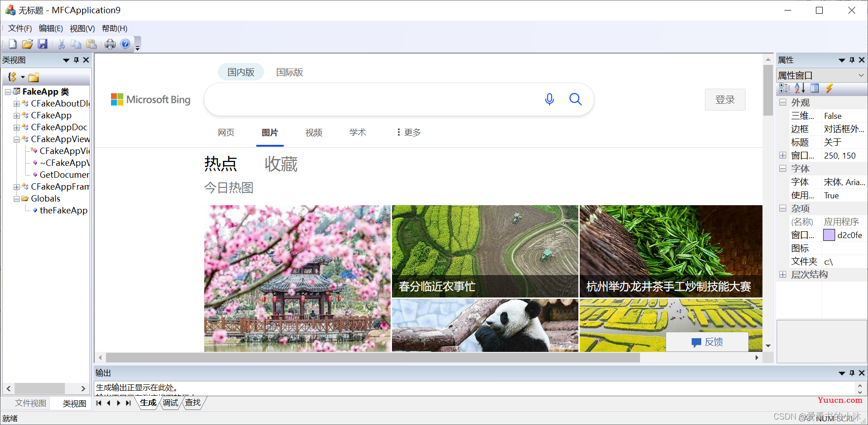The image size is (868, 425).
Task: Open toolbar options overflow arrow
Action: pos(138,47)
